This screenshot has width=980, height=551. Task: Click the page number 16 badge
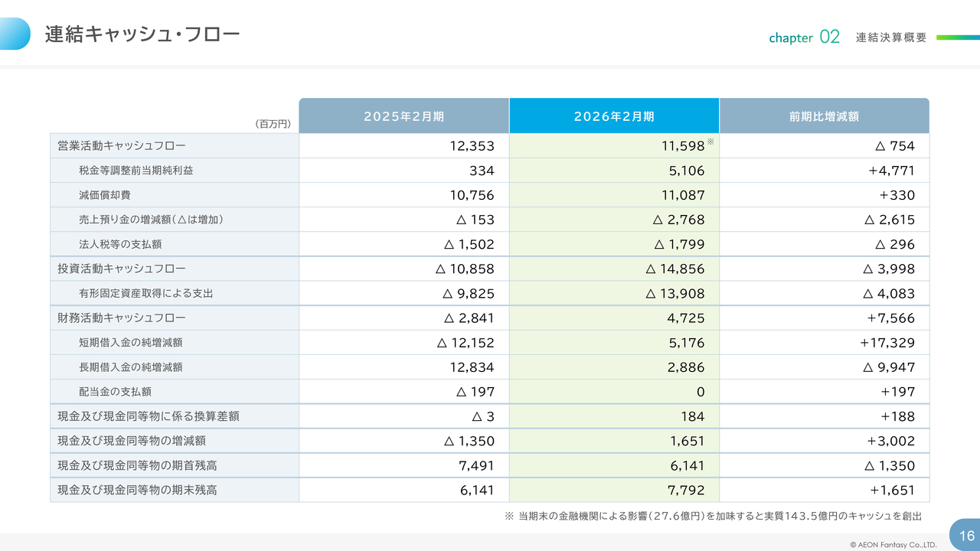(966, 536)
